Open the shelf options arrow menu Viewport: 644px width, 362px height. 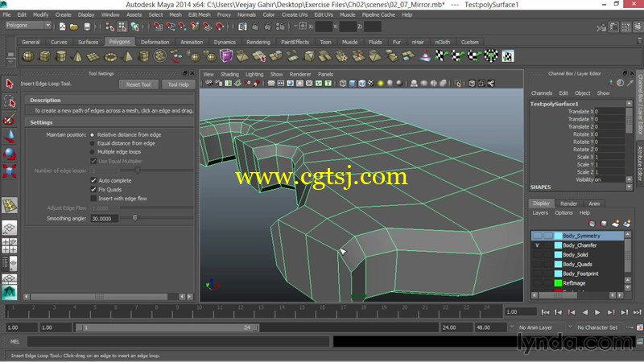point(10,61)
